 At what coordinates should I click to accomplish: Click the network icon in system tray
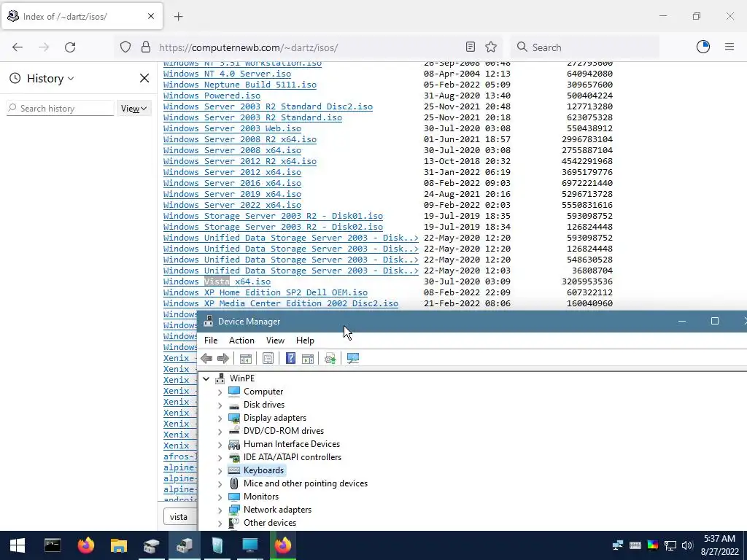point(670,545)
